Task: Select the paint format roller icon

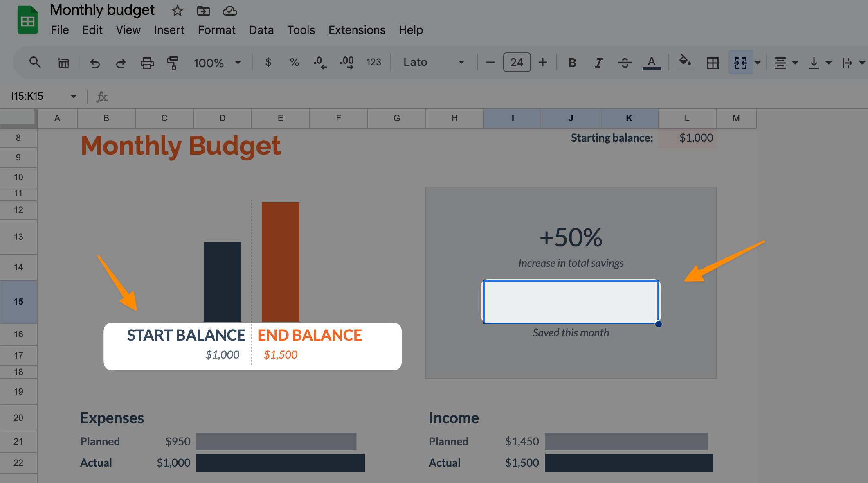Action: (x=173, y=63)
